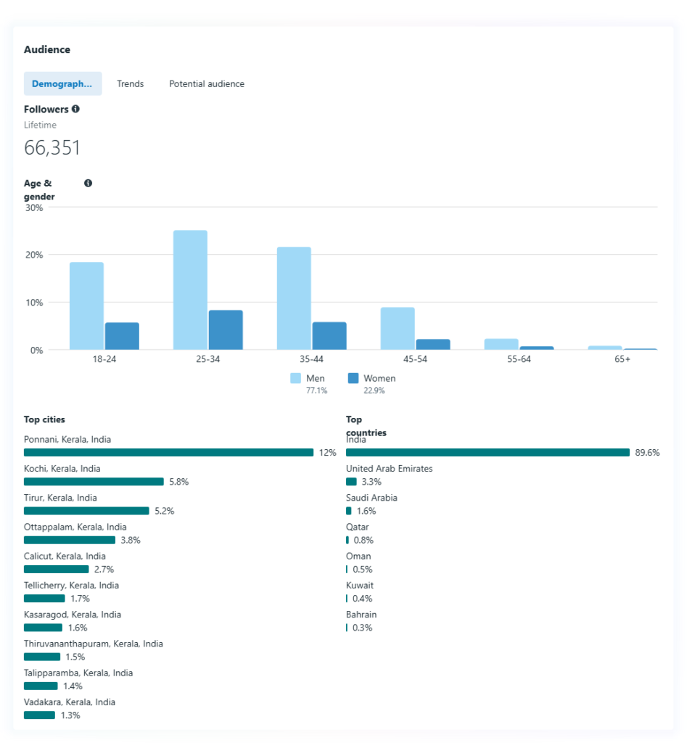Select the Tirur, Kerala city bar
Image resolution: width=700 pixels, height=743 pixels.
pyautogui.click(x=86, y=511)
